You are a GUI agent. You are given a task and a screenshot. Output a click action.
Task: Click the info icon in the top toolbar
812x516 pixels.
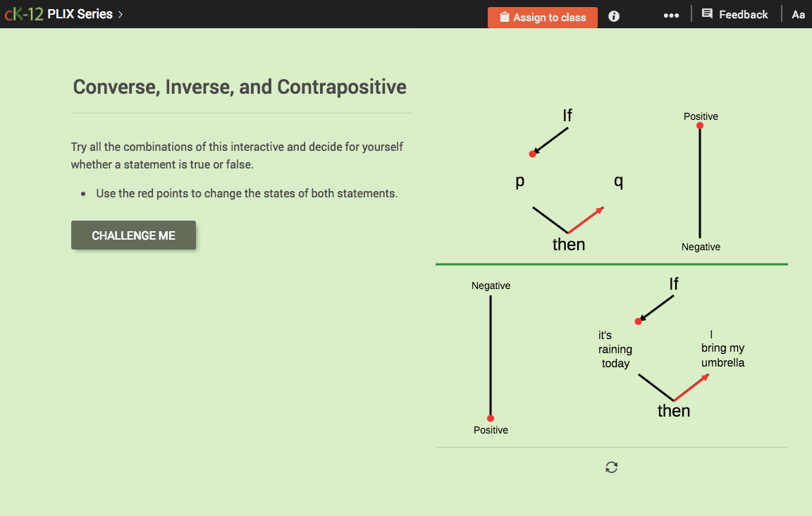coord(613,16)
